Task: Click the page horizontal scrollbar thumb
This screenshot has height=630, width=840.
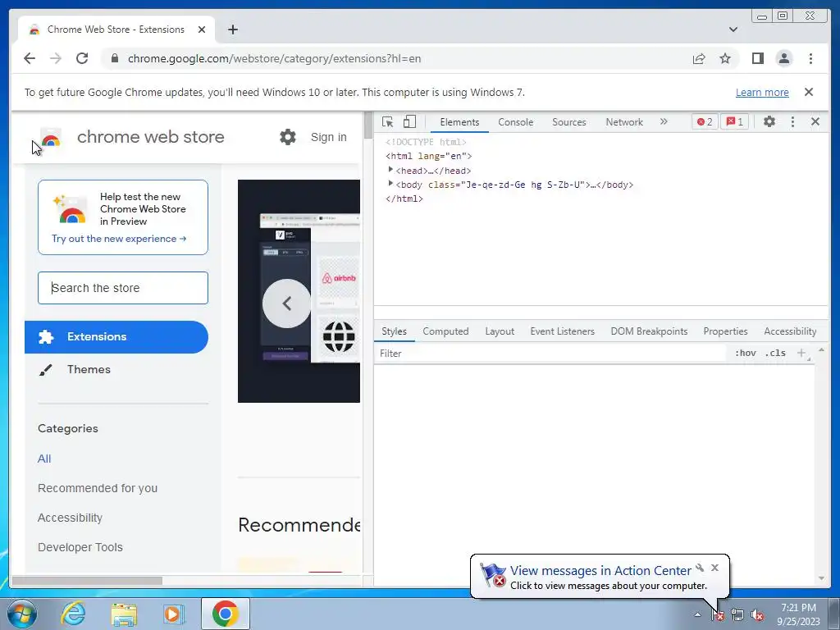Action: click(87, 581)
